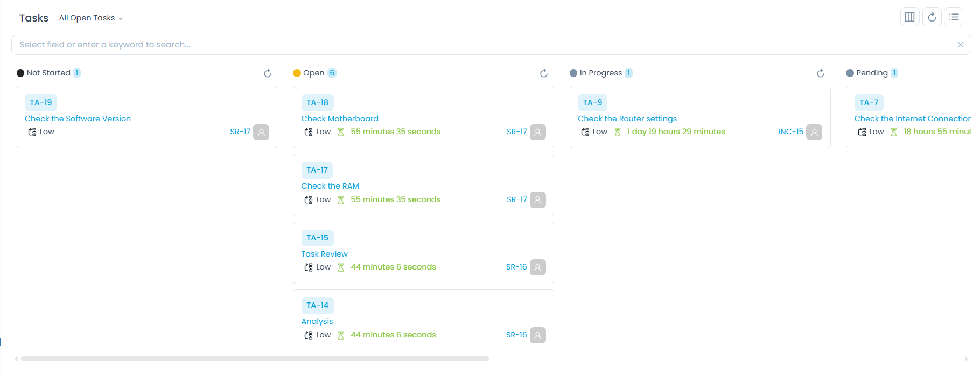The image size is (980, 379).
Task: Refresh the Not Started column
Action: (x=267, y=73)
